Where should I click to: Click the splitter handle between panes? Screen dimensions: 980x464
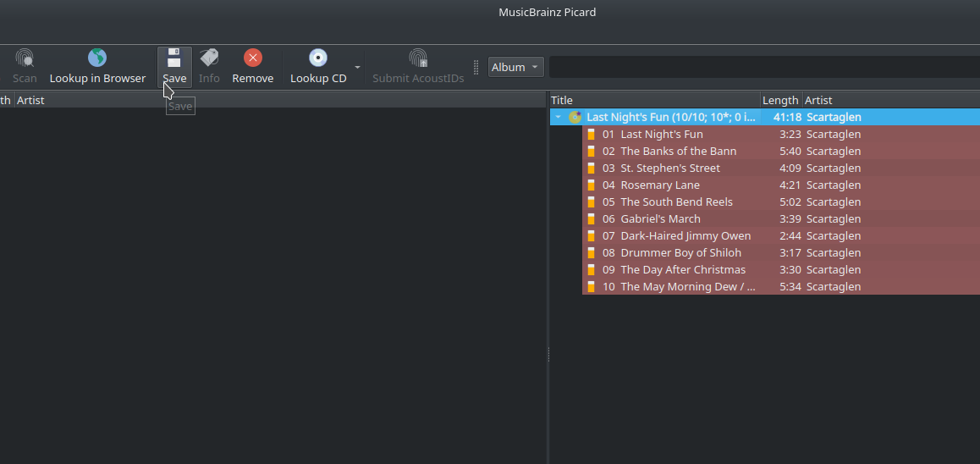[x=548, y=355]
